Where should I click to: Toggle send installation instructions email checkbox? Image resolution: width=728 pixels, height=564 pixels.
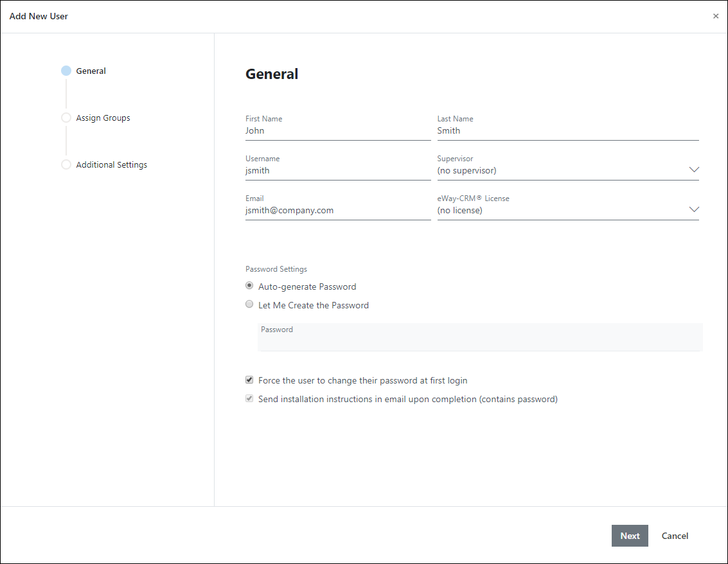tap(249, 398)
